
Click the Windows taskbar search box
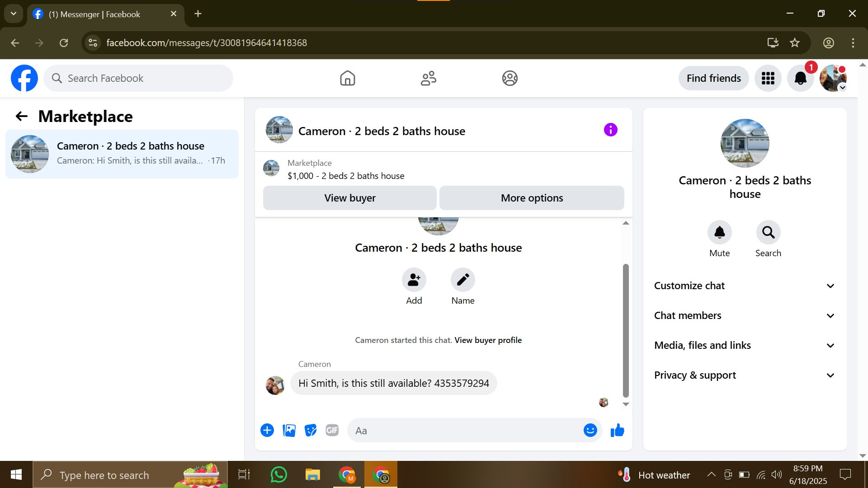[x=130, y=475]
